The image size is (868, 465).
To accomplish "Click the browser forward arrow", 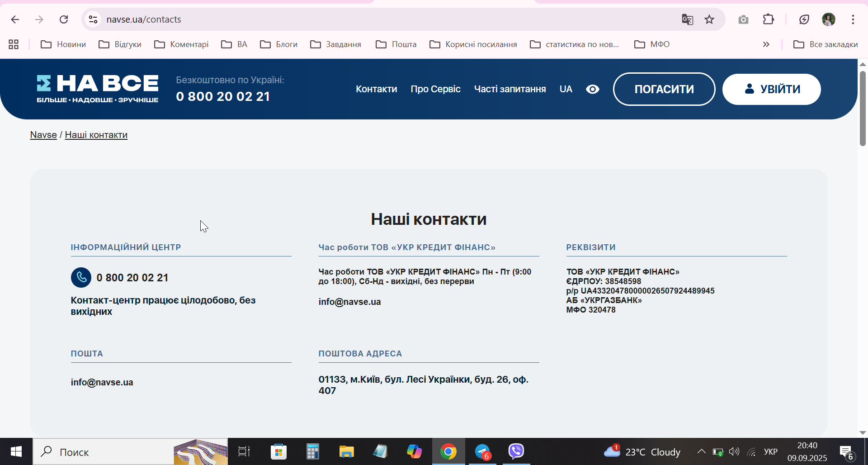I will pos(39,19).
